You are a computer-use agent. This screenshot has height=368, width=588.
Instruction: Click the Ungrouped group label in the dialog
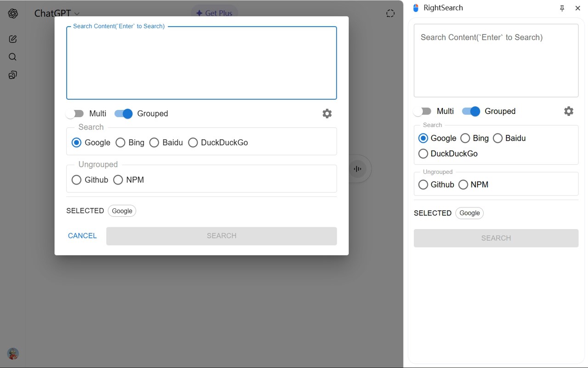(98, 165)
